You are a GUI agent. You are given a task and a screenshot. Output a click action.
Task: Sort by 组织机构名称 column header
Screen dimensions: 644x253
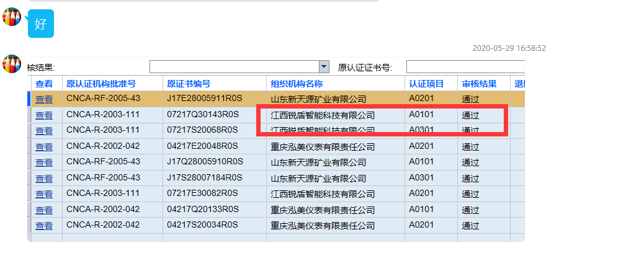(297, 84)
